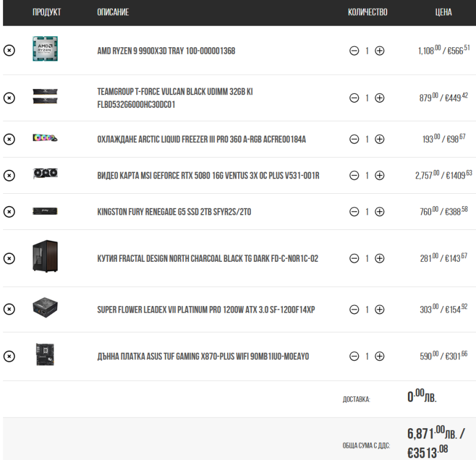Screen dimensions: 476x460
Task: Click the cooler price 193.00 / €98.67
Action: coord(444,139)
